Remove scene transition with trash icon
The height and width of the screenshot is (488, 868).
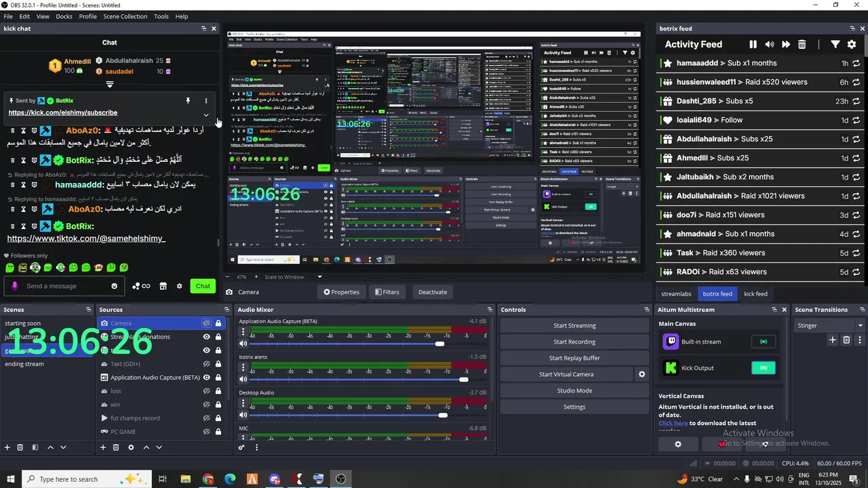pos(846,340)
